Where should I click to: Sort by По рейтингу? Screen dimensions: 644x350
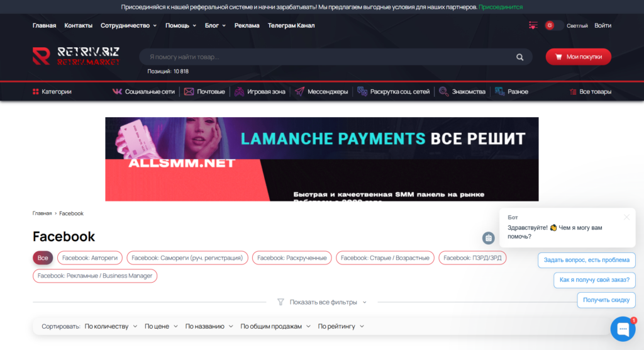point(341,326)
